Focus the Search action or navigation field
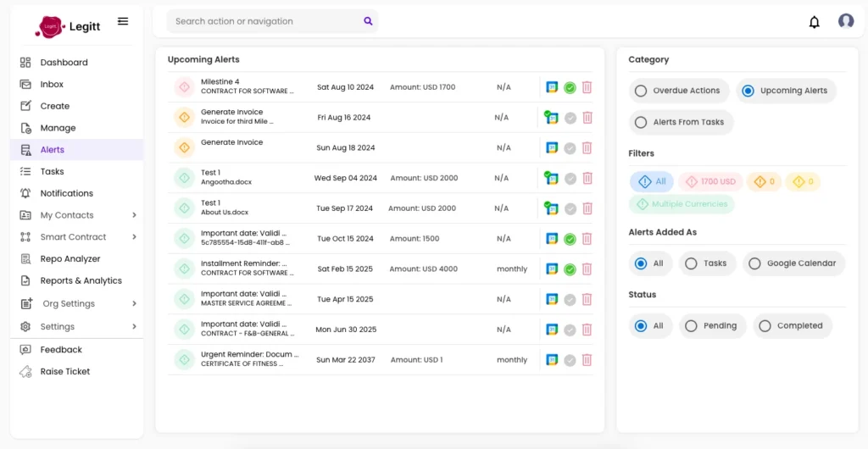This screenshot has height=449, width=868. pyautogui.click(x=272, y=21)
